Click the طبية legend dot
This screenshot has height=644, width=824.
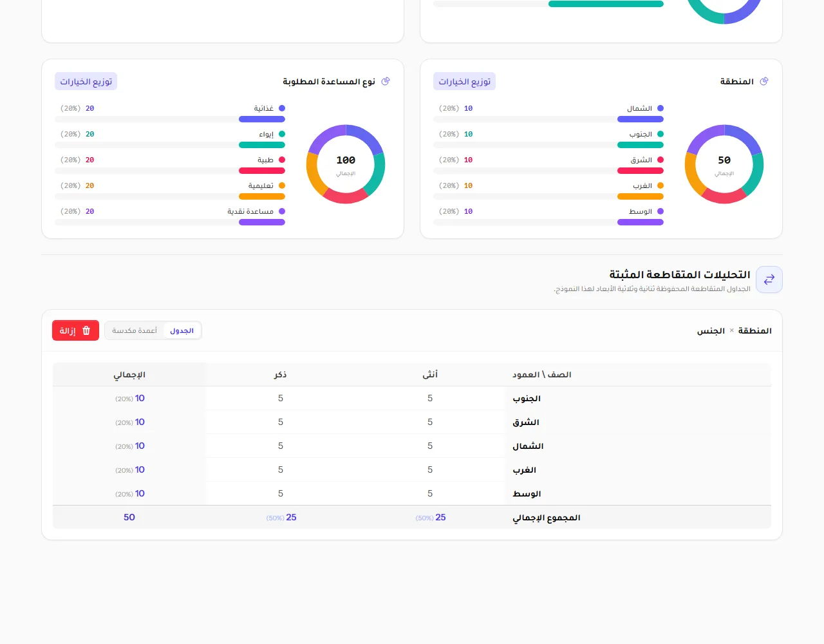(x=282, y=160)
